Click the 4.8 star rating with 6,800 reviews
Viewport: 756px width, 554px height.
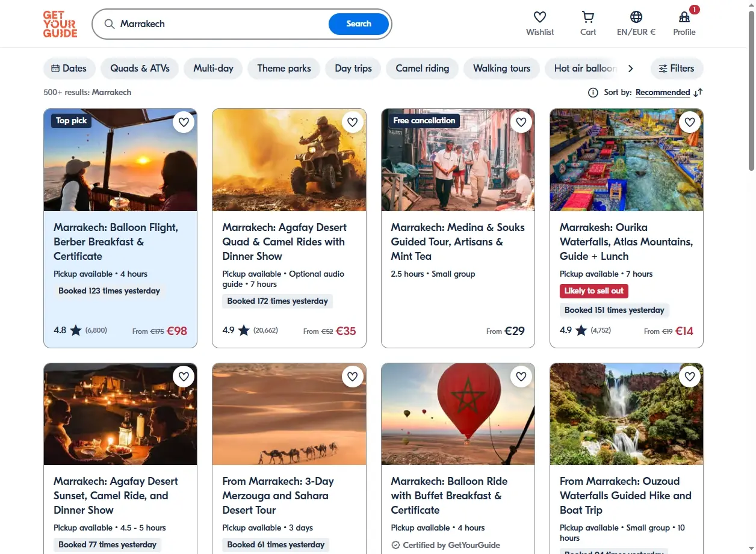80,330
